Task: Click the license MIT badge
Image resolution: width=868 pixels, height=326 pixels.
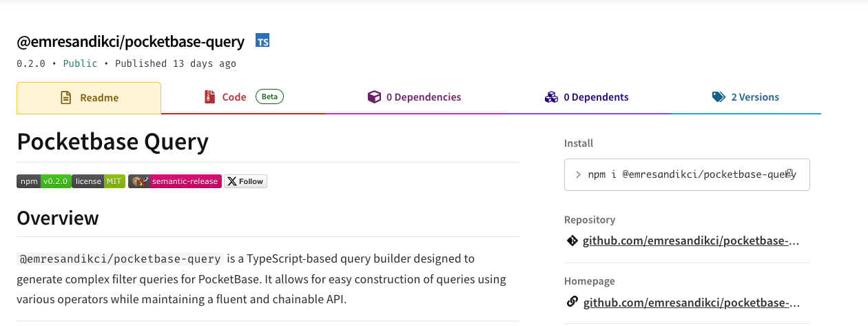Action: click(99, 181)
